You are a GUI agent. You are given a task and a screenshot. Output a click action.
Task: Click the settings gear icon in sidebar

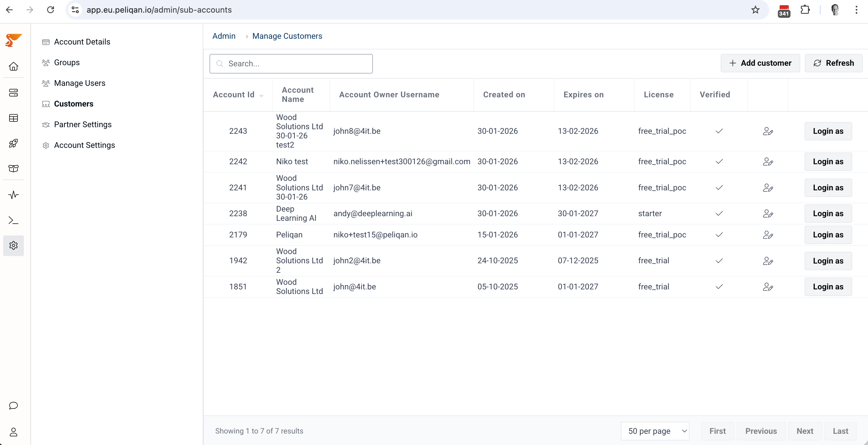click(13, 245)
